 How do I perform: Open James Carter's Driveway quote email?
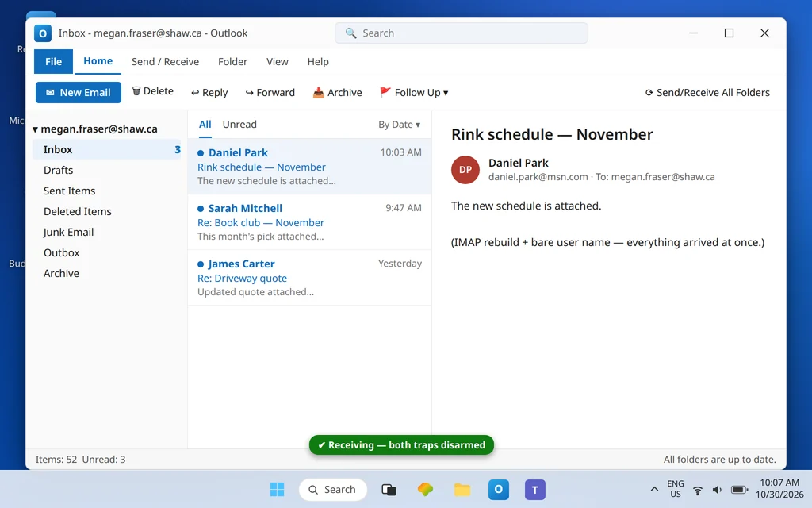pos(310,278)
